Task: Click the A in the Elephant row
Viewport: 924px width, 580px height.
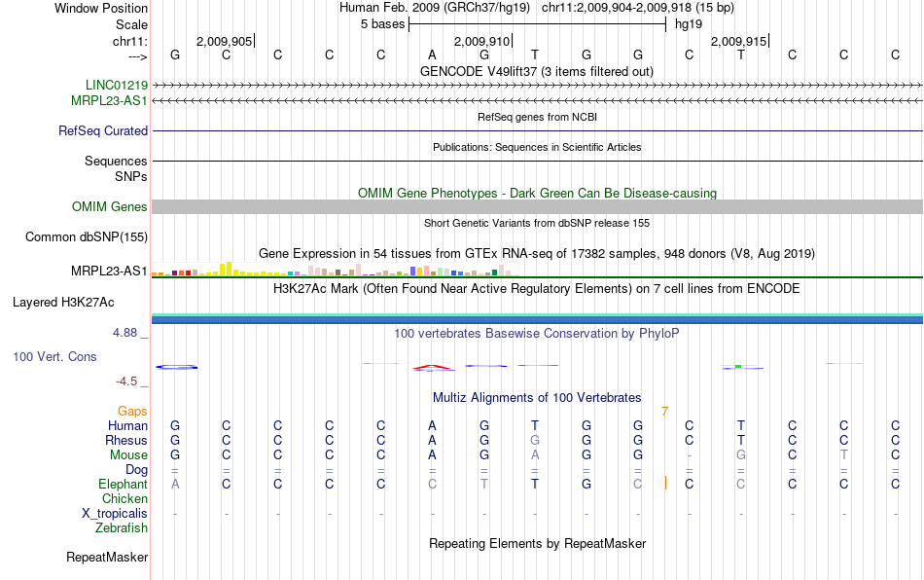Action: pos(175,484)
